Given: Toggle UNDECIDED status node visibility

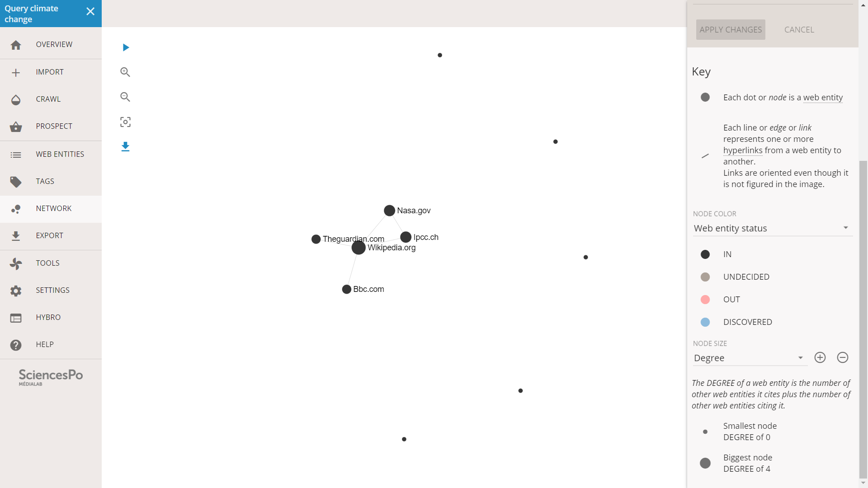Looking at the screenshot, I should pyautogui.click(x=705, y=277).
